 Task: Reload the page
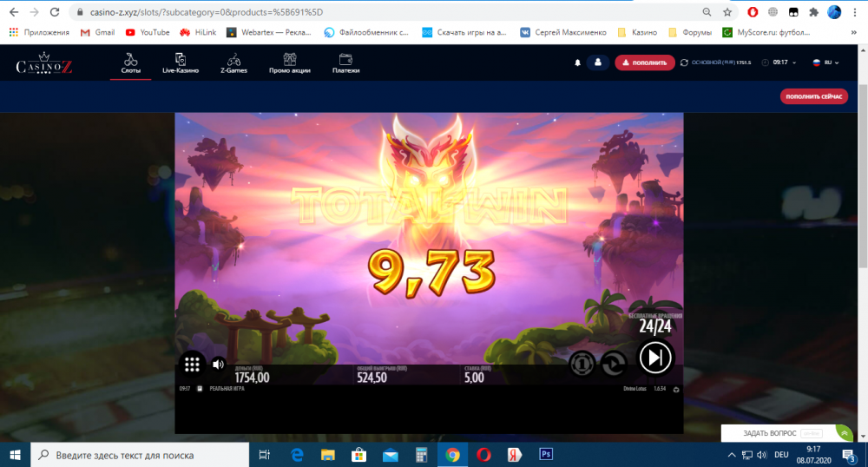(54, 11)
